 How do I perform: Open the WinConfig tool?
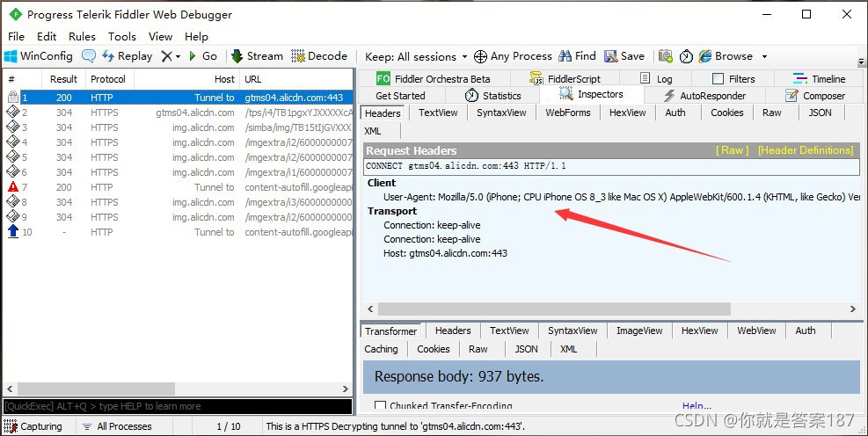(38, 56)
